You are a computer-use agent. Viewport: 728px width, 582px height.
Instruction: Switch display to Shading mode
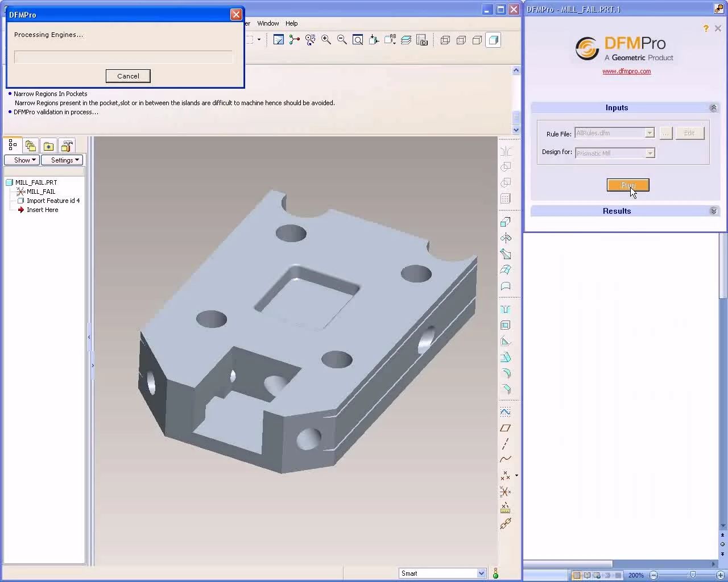(x=493, y=40)
